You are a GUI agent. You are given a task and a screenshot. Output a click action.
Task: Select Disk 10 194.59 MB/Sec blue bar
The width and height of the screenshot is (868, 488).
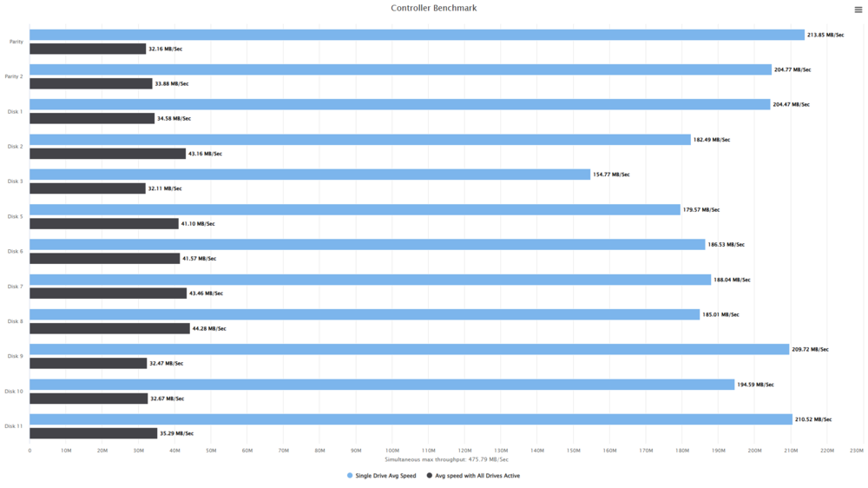[382, 385]
